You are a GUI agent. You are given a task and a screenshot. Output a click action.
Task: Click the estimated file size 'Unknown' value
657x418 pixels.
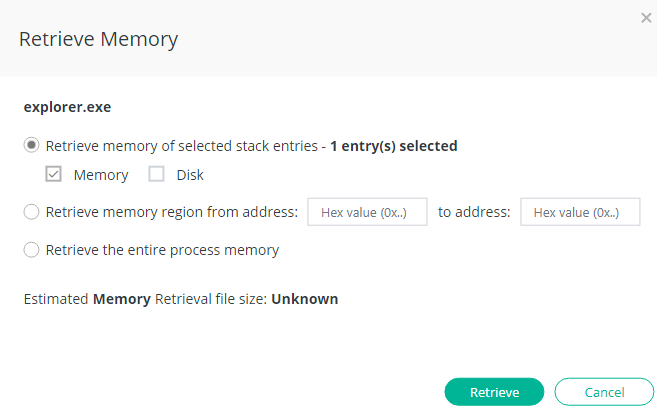coord(305,299)
